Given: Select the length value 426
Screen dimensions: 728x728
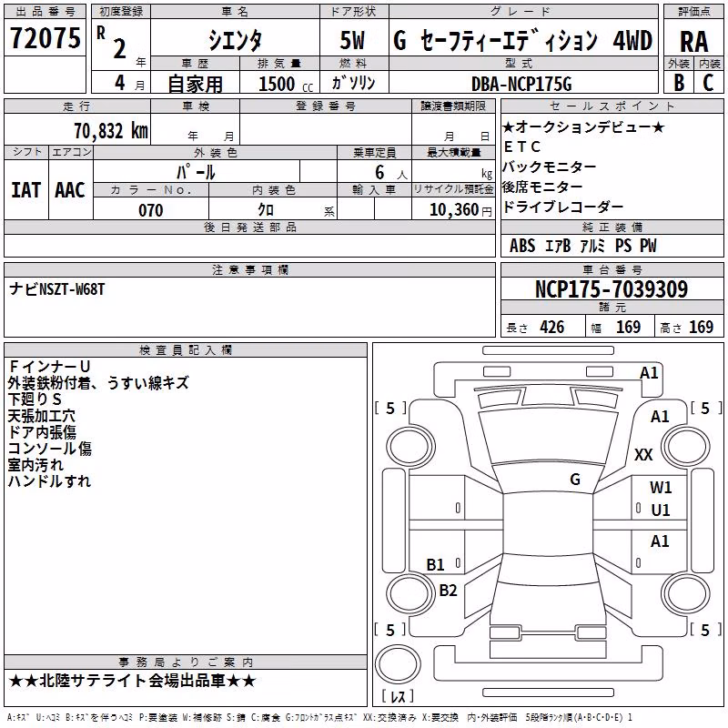Looking at the screenshot, I should point(552,327).
